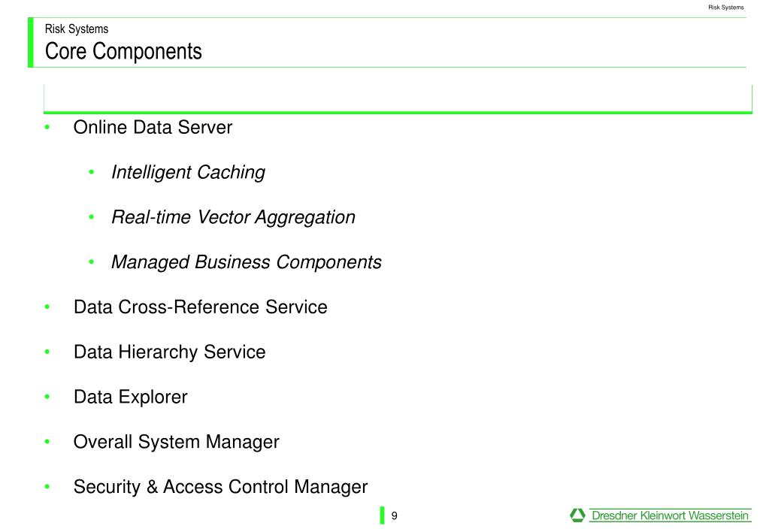Click the green bar beside the page number
This screenshot has height=532, width=769.
click(383, 515)
